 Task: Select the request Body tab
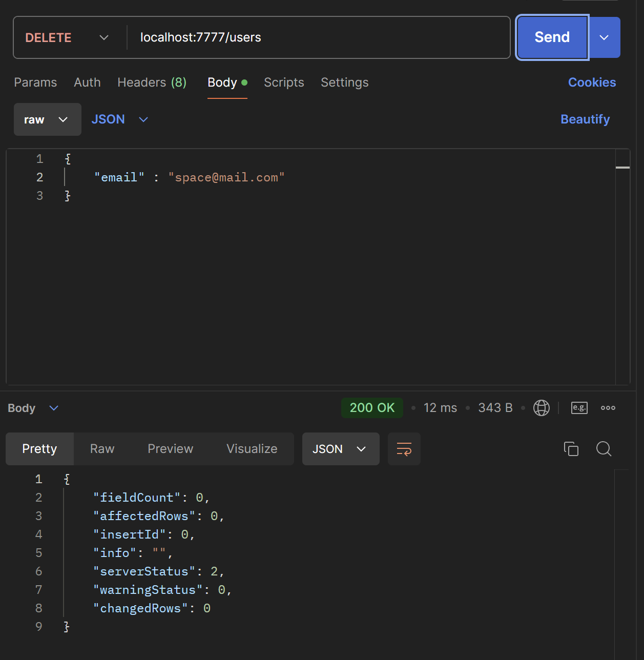point(227,82)
